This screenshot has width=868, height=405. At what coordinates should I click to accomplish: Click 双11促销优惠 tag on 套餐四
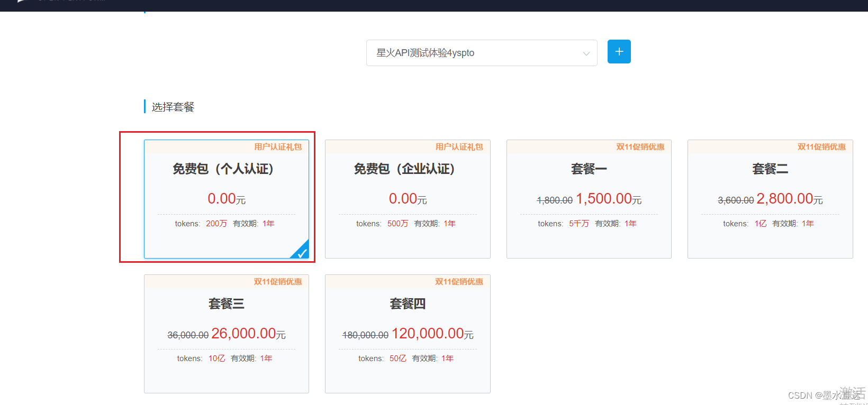459,282
